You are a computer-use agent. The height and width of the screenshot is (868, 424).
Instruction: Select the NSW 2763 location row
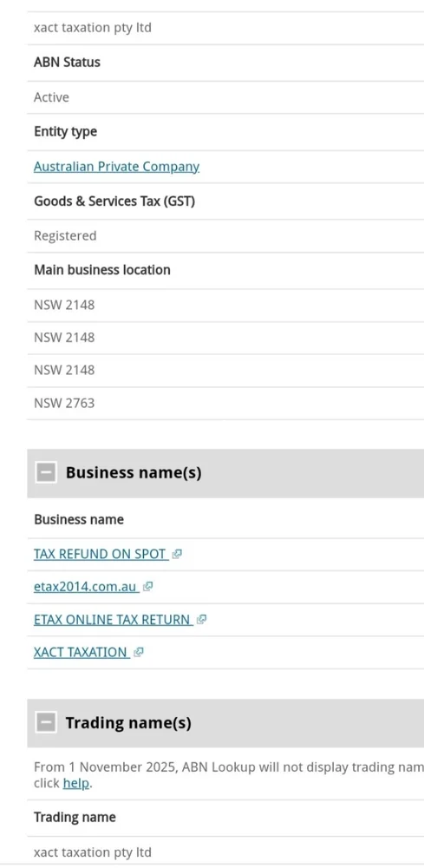[x=225, y=403]
